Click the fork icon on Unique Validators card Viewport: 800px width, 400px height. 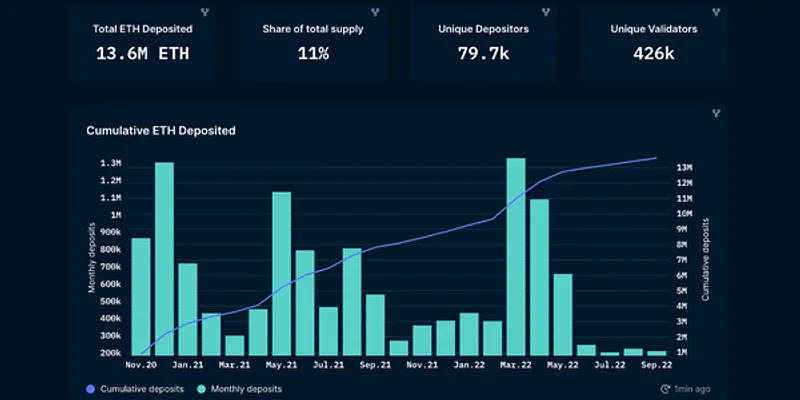(716, 12)
